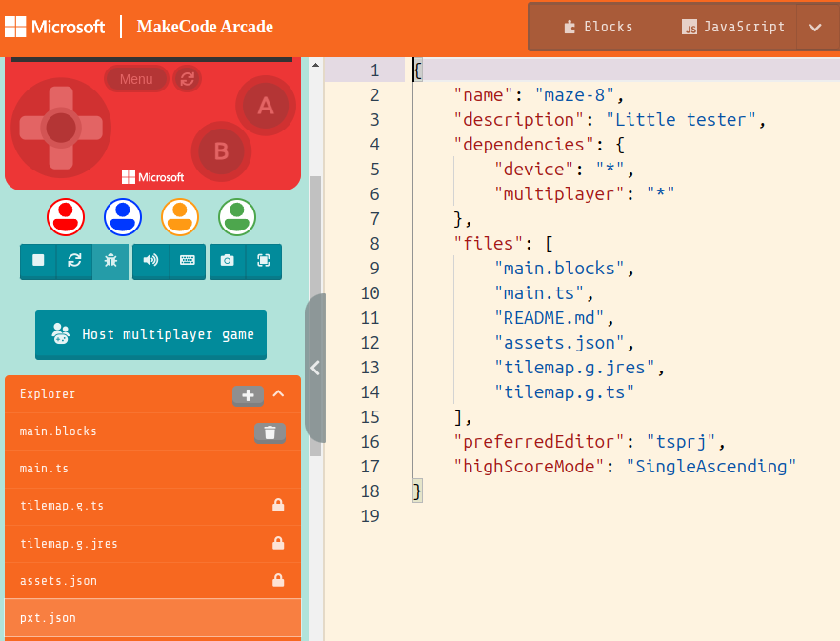Stop the simulator
This screenshot has width=840, height=641.
pos(38,261)
